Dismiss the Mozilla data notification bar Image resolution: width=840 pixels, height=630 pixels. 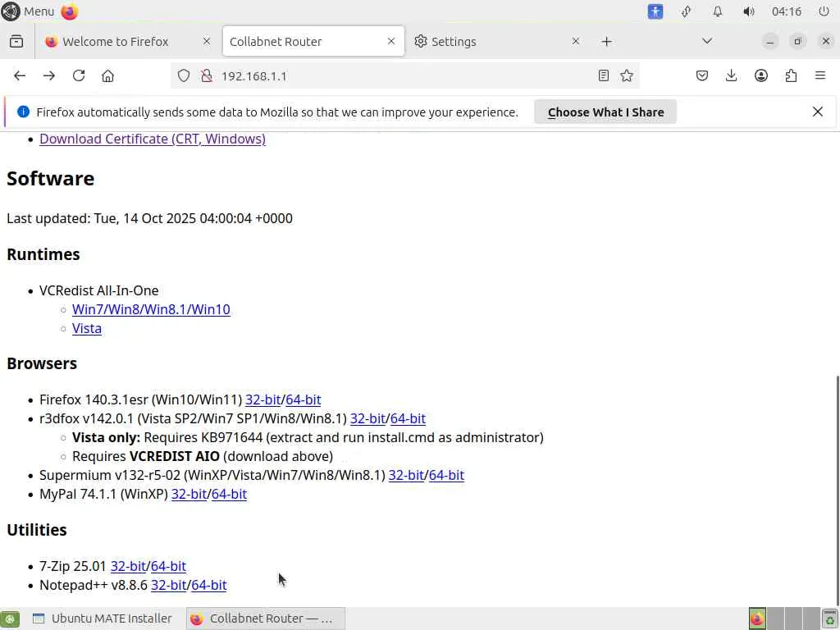(818, 112)
